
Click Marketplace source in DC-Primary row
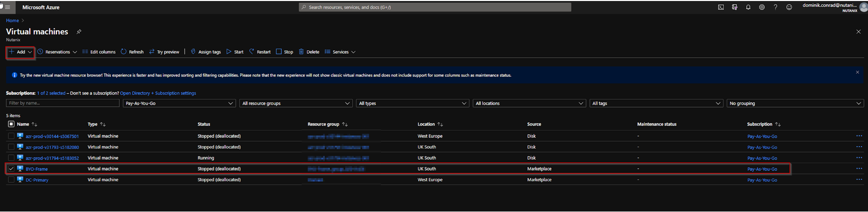tap(539, 180)
